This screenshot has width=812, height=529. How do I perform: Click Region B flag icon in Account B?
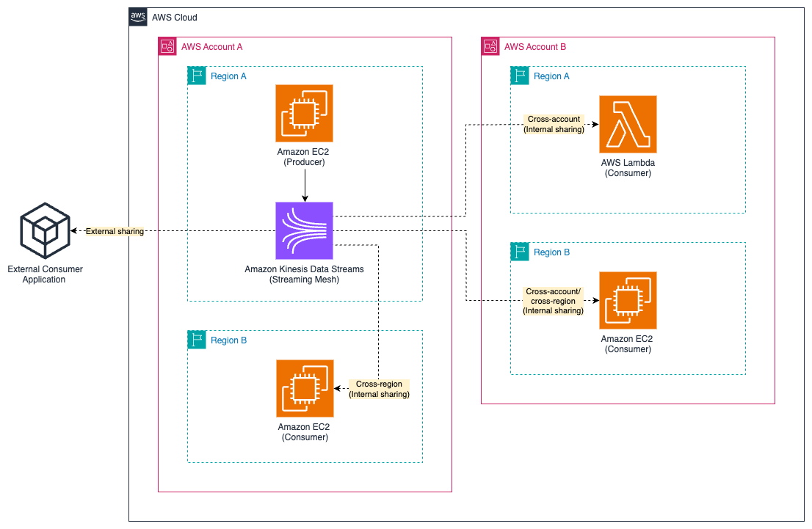click(x=520, y=252)
